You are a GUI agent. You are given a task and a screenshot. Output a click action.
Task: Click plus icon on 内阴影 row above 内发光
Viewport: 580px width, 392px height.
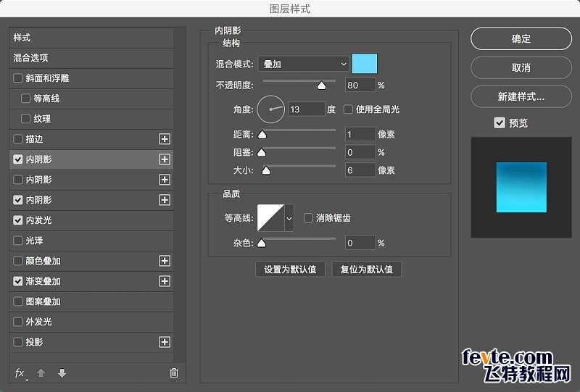(x=165, y=200)
